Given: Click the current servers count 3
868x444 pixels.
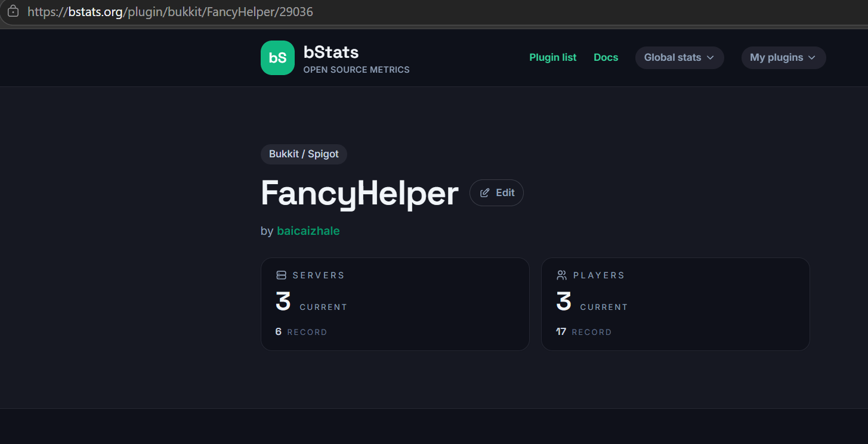Looking at the screenshot, I should (x=283, y=302).
